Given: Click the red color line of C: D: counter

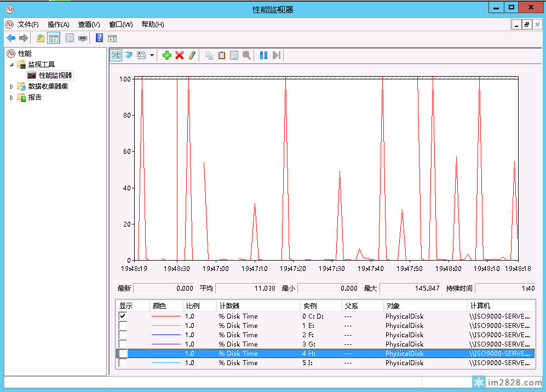Looking at the screenshot, I should point(166,316).
